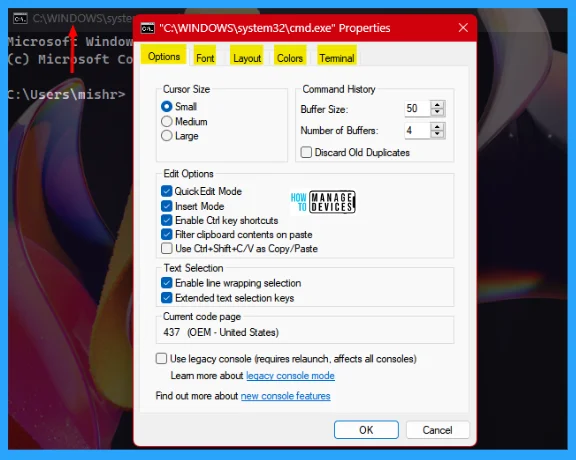Viewport: 576px width, 460px height.
Task: Click the Number of Buffers field
Action: pos(417,130)
